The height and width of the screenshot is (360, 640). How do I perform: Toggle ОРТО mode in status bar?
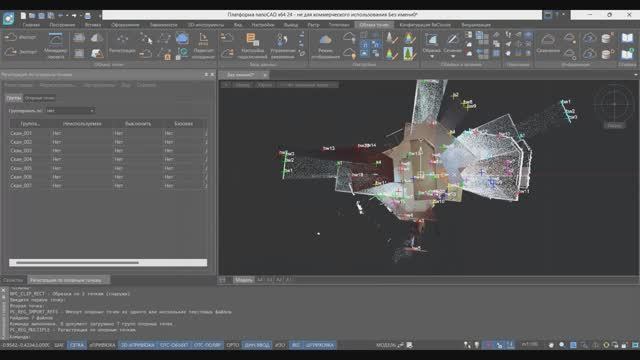pyautogui.click(x=233, y=345)
